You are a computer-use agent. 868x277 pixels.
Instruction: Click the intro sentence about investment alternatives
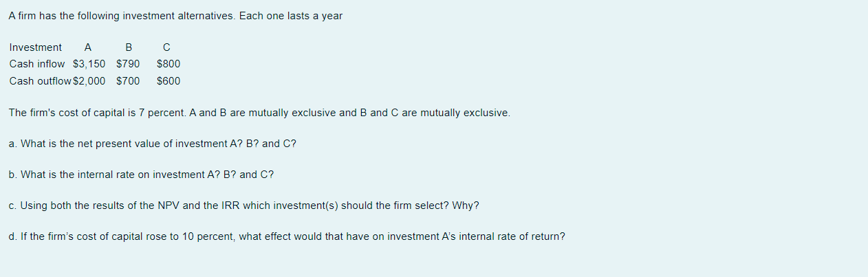175,16
